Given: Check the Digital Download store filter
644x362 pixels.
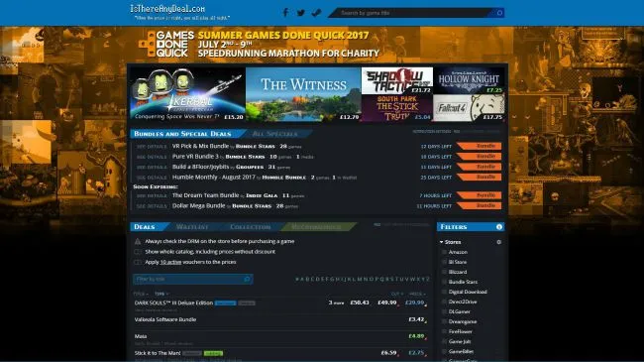Looking at the screenshot, I should [444, 292].
